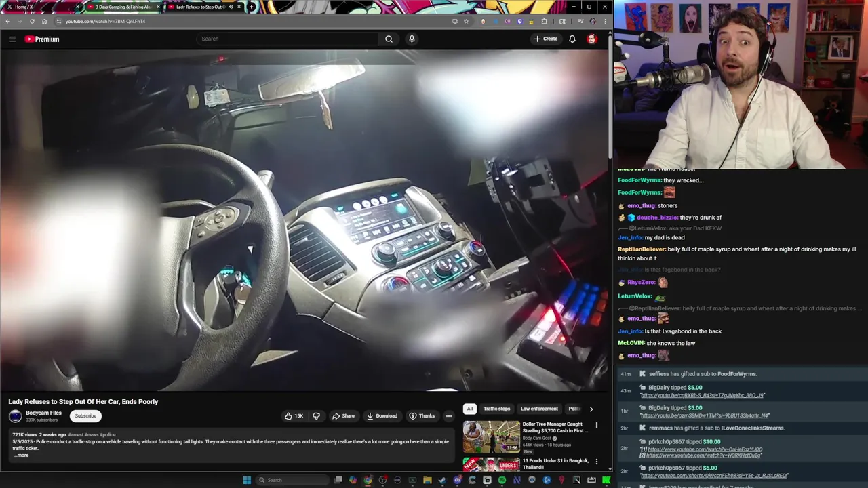Open p0rkch0p5867 tipped $10.00 first link
The image size is (868, 488).
coord(705,449)
